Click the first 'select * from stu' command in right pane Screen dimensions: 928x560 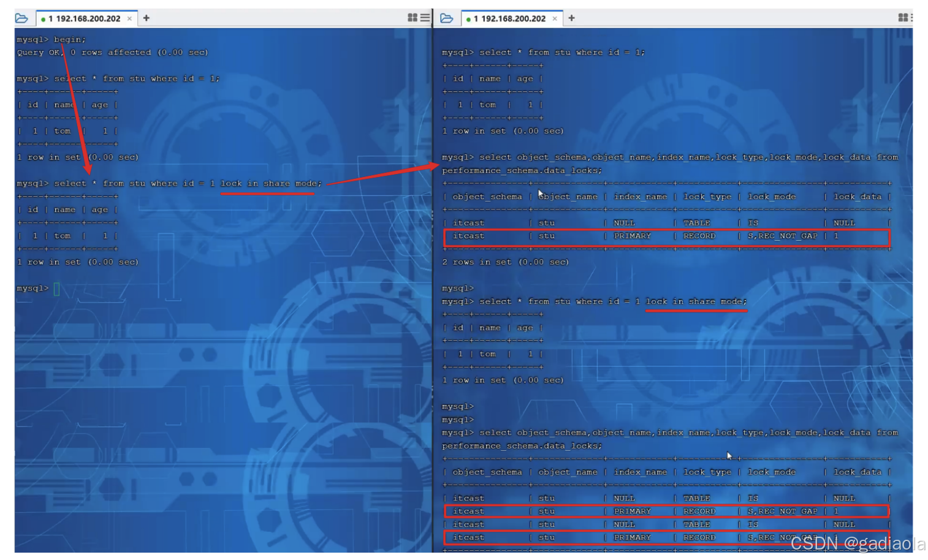pos(544,53)
